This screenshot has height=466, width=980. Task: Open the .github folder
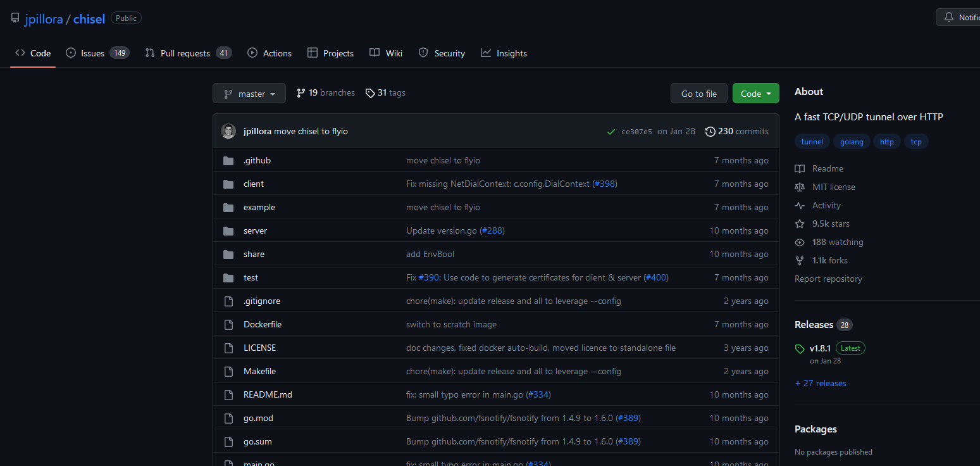(257, 161)
